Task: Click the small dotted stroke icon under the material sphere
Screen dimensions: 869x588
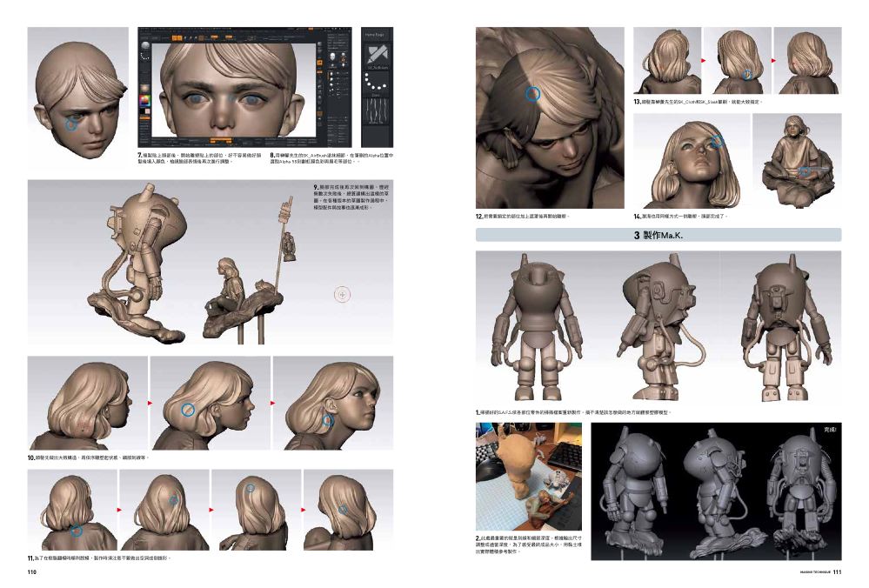Action: click(x=145, y=56)
